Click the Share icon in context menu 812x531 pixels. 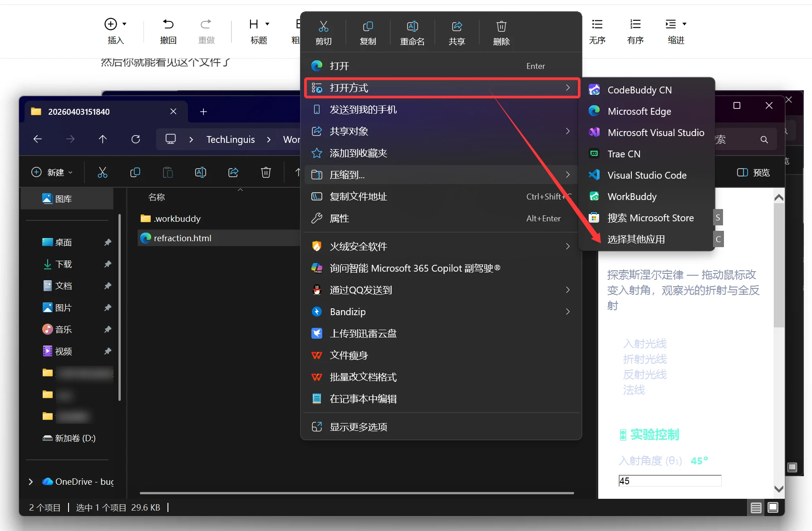click(457, 32)
